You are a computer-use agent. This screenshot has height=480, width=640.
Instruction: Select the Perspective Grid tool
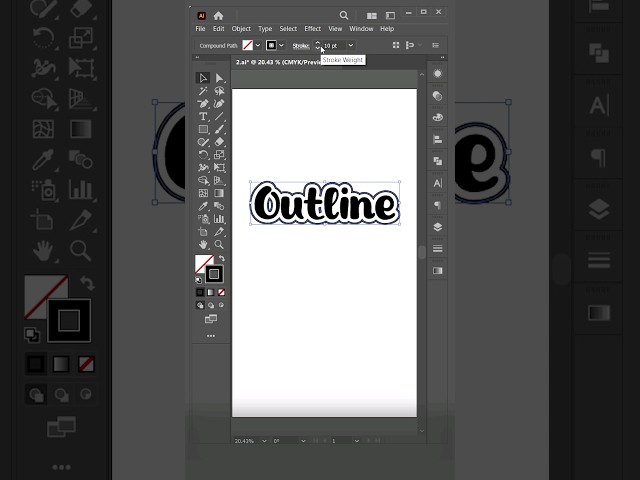[x=219, y=180]
